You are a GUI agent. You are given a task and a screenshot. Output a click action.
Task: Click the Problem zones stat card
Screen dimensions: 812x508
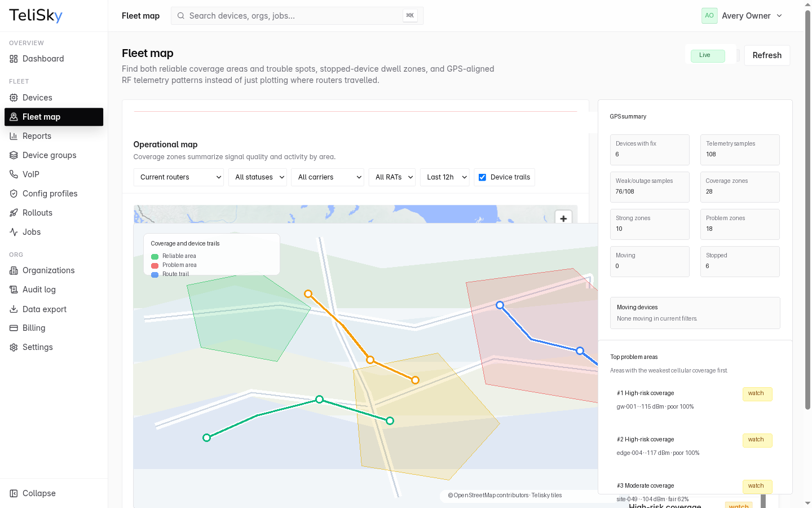coord(740,224)
